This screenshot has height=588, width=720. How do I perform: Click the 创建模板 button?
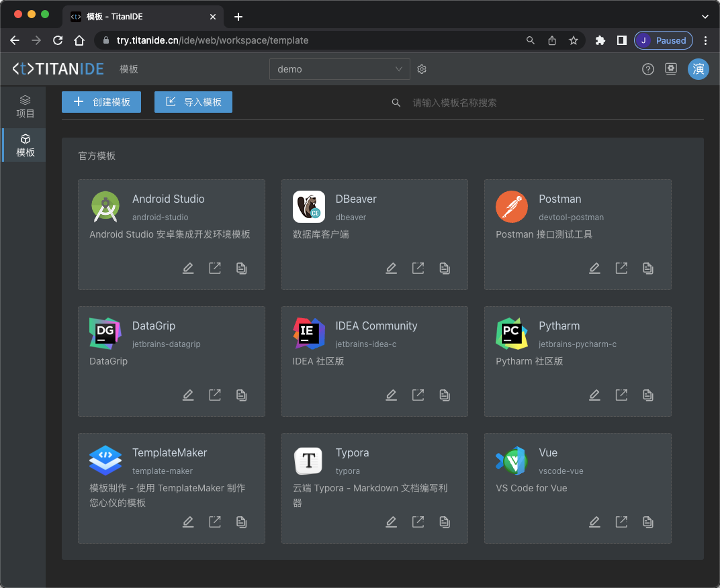tap(101, 102)
